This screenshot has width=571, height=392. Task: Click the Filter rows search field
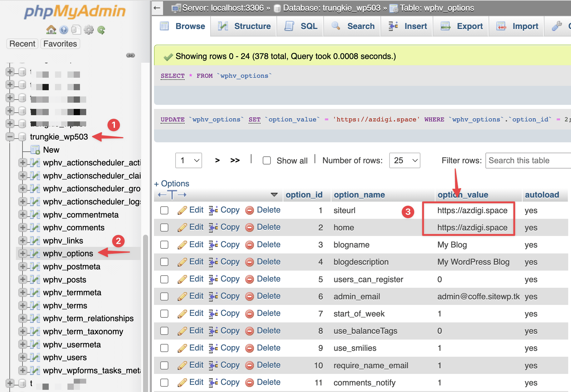[528, 160]
